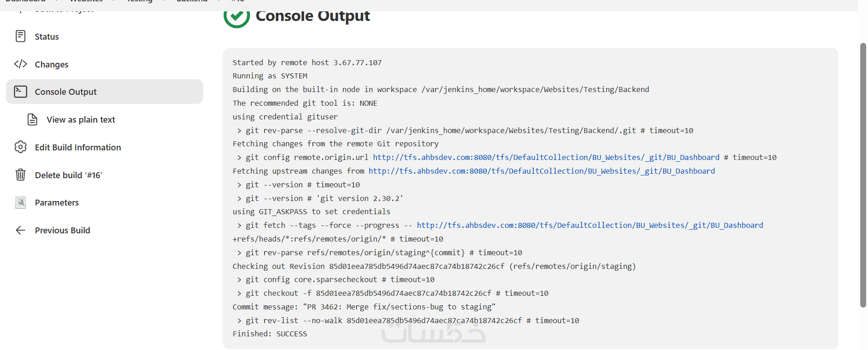
Task: Open "Edit Build Information" text
Action: coord(78,147)
